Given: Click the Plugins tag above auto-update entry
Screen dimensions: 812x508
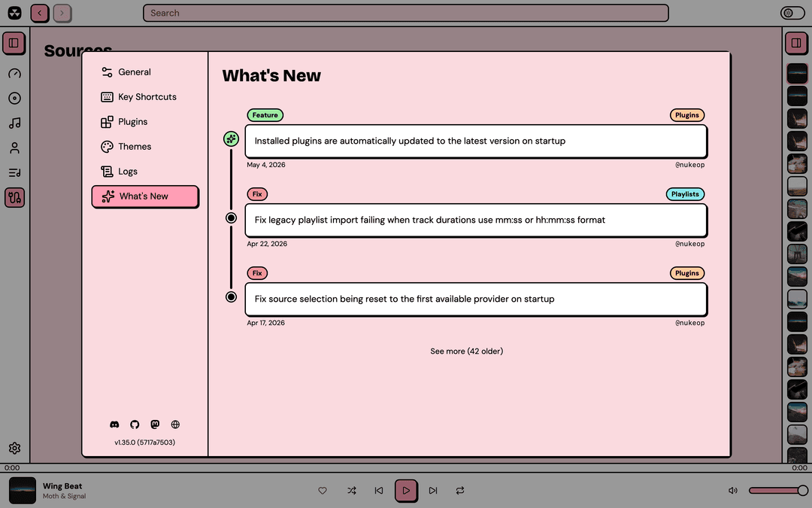Looking at the screenshot, I should (x=686, y=115).
